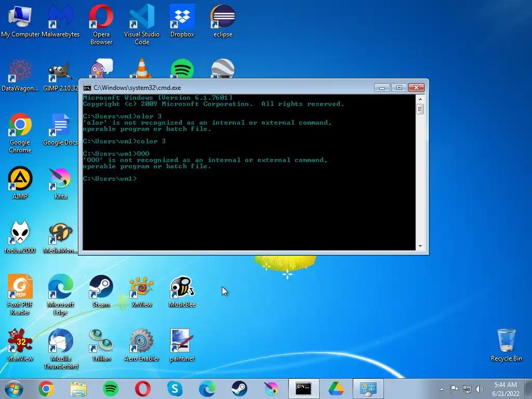Open Google Docs desktop shortcut

pyautogui.click(x=60, y=129)
